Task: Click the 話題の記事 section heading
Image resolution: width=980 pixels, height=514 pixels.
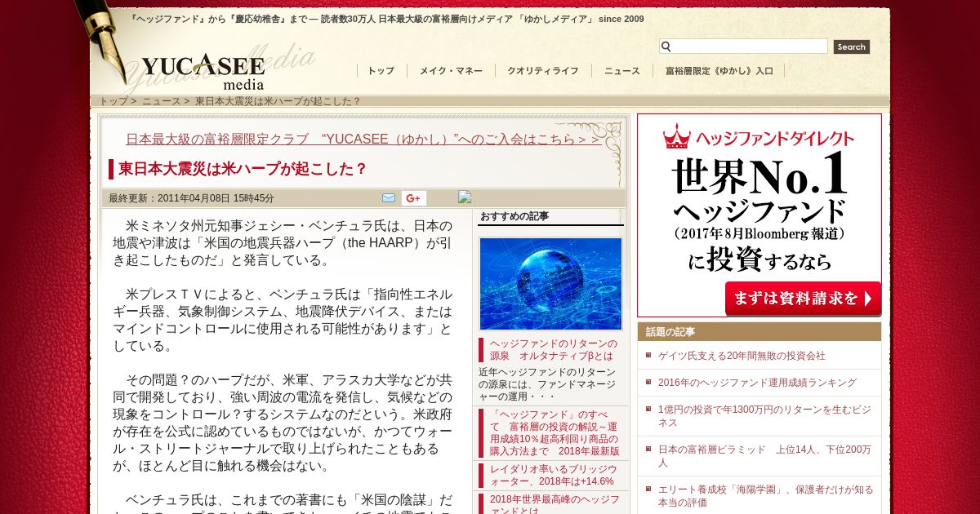Action: pyautogui.click(x=670, y=332)
